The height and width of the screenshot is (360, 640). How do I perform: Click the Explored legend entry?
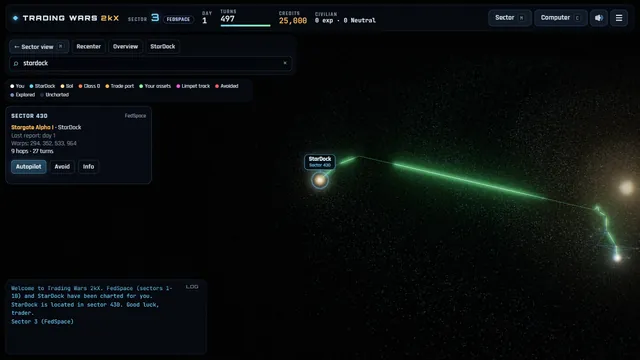[x=22, y=95]
